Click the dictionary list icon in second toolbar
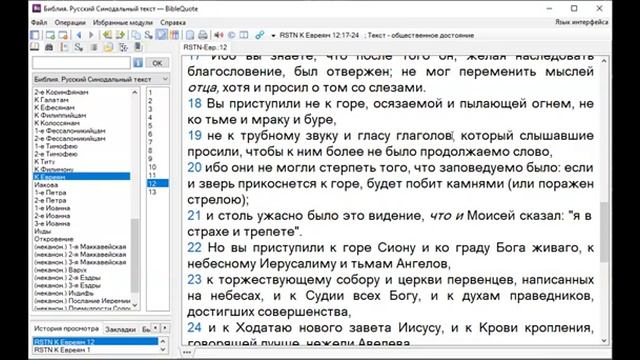This screenshot has width=640, height=360. pos(64,47)
